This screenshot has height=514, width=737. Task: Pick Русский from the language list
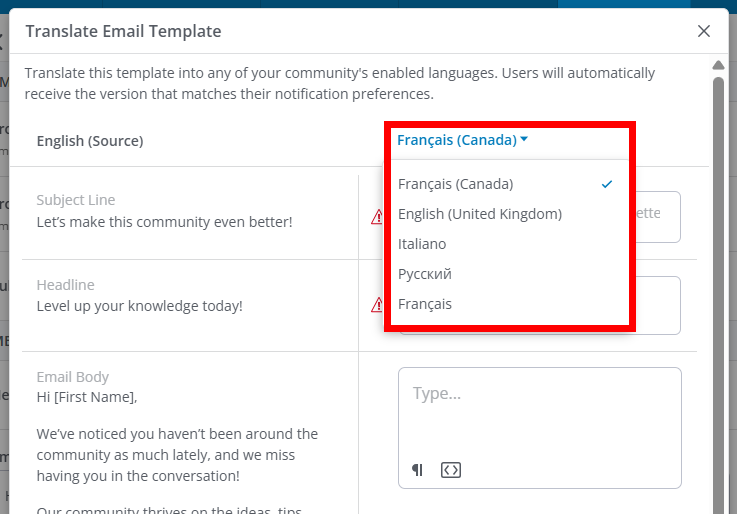pos(425,274)
